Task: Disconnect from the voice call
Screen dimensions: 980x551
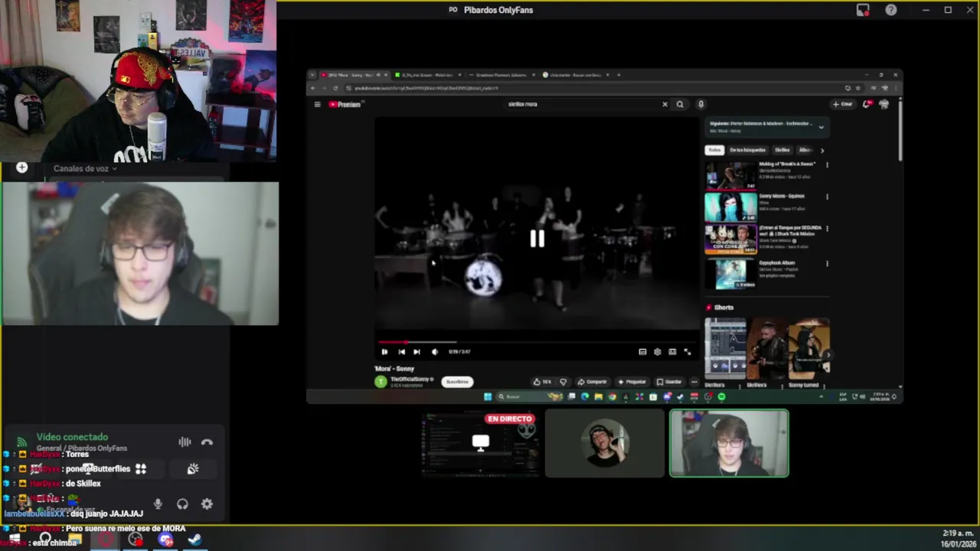Action: [x=207, y=442]
